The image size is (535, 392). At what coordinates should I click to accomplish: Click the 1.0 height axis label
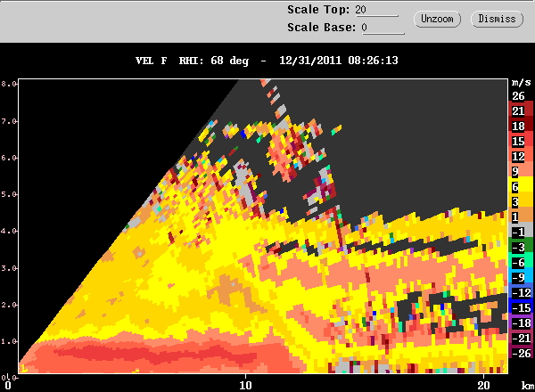click(9, 341)
